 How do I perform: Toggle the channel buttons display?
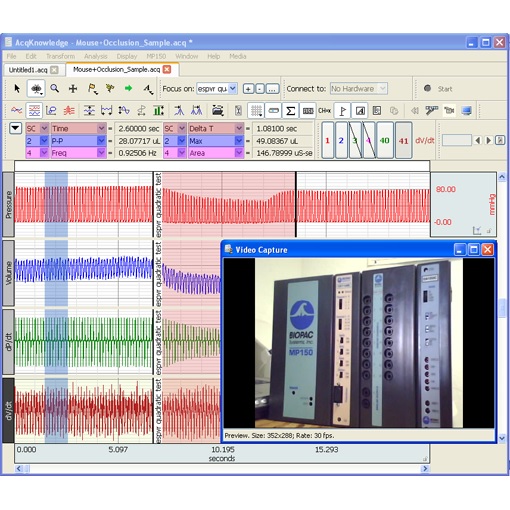(308, 111)
